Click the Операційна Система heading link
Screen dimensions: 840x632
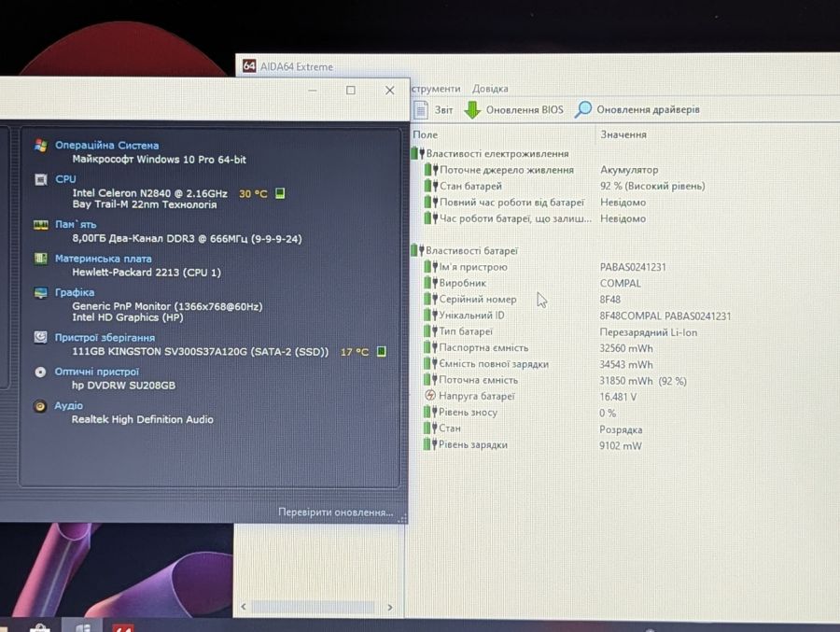tap(106, 146)
